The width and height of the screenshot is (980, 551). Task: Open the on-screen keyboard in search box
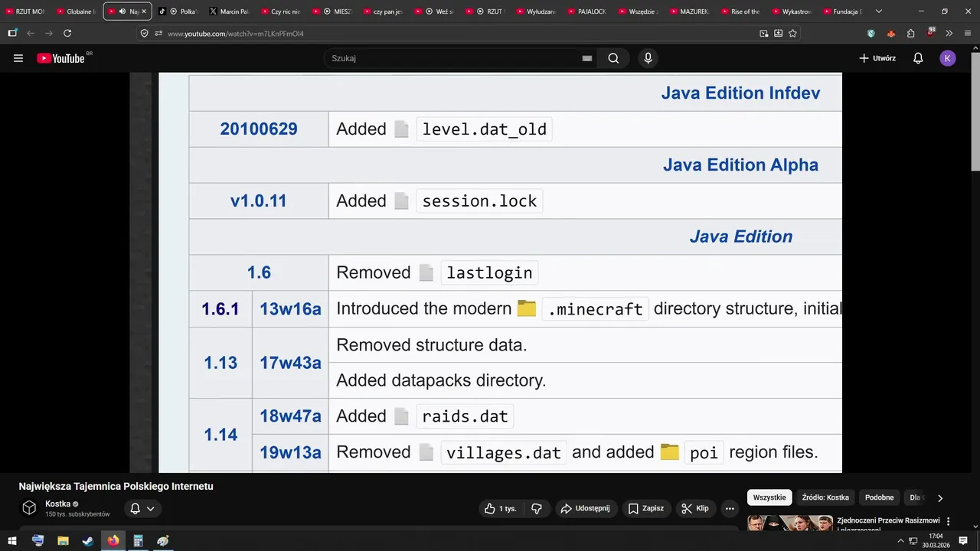[587, 58]
